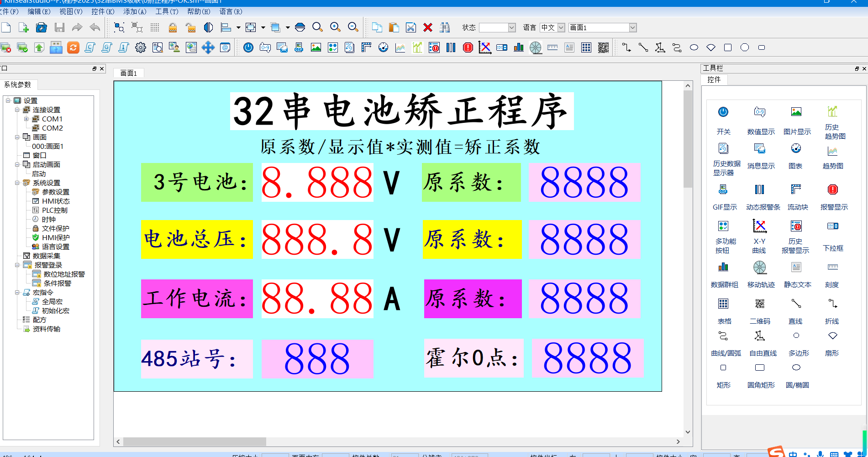Select 数据采集 in the project tree

point(47,256)
